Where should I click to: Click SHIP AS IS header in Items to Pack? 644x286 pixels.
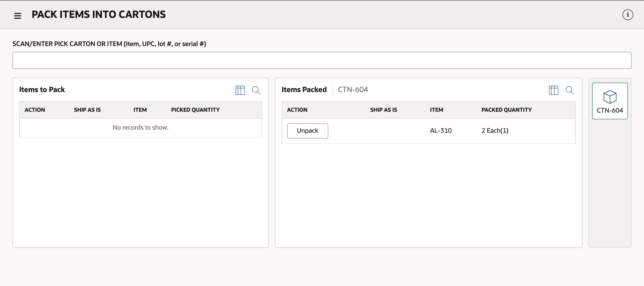click(x=87, y=110)
